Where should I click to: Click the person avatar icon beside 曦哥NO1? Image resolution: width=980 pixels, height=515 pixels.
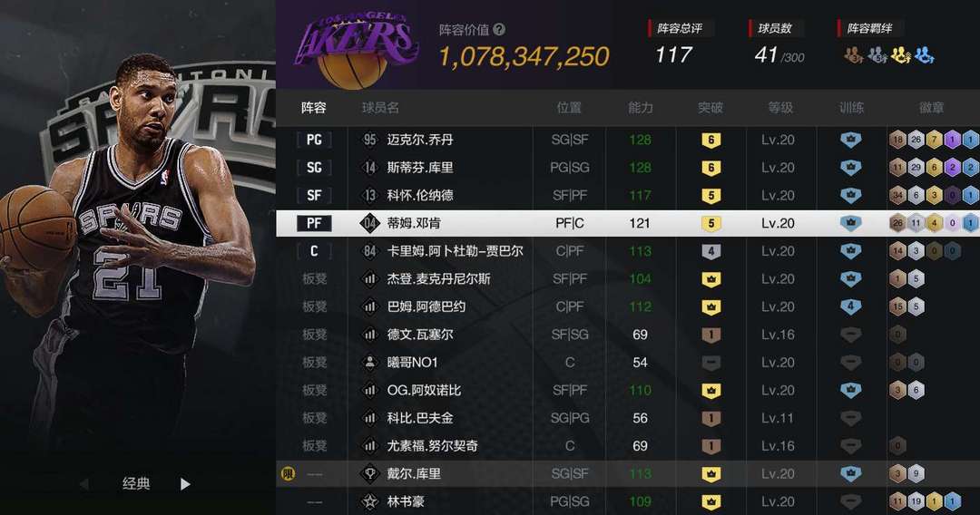coord(370,362)
